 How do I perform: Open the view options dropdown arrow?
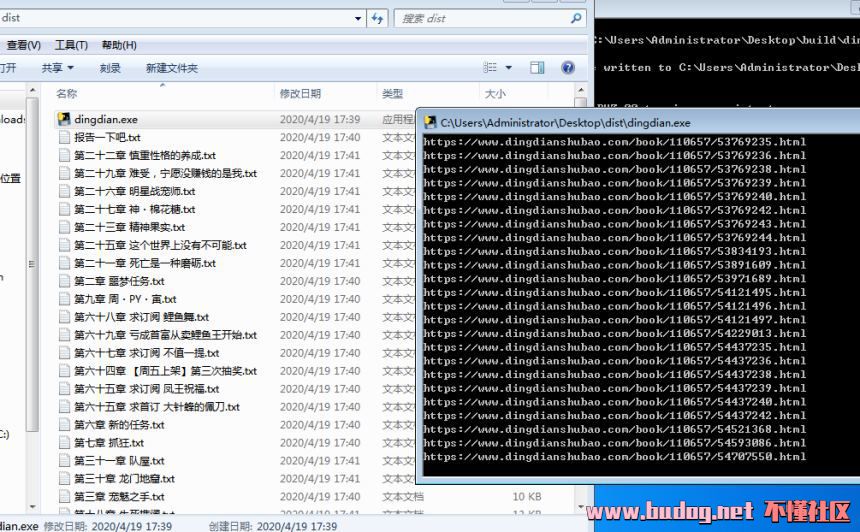[x=508, y=67]
